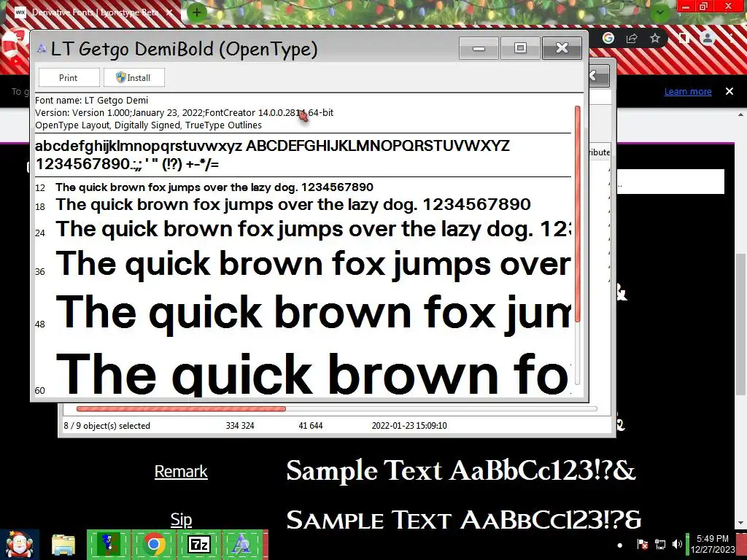747x560 pixels.
Task: Click the 'Font name: LT Getgo Demi' line
Action: click(x=91, y=101)
